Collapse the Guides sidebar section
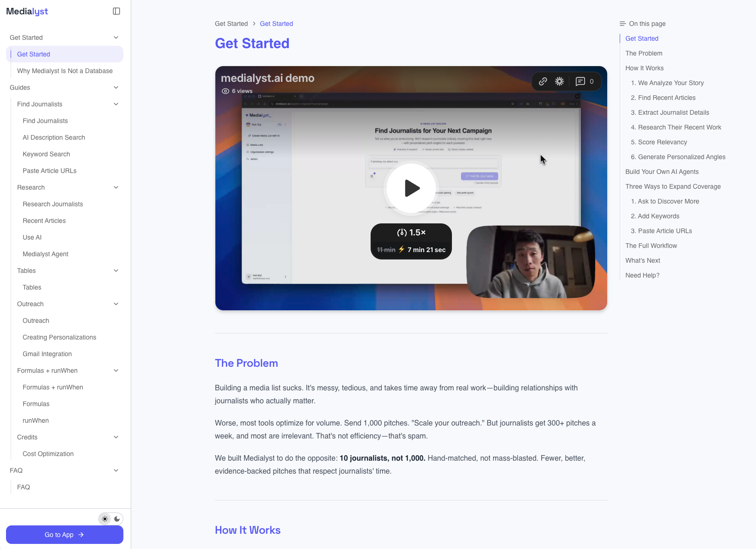Screen dimensions: 756x549 (x=116, y=87)
